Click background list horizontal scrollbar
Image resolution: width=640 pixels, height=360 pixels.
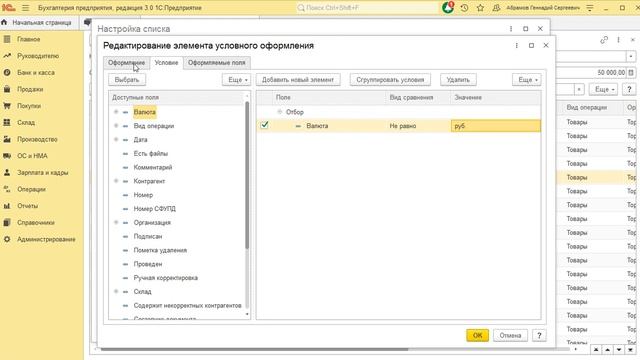coord(255,349)
